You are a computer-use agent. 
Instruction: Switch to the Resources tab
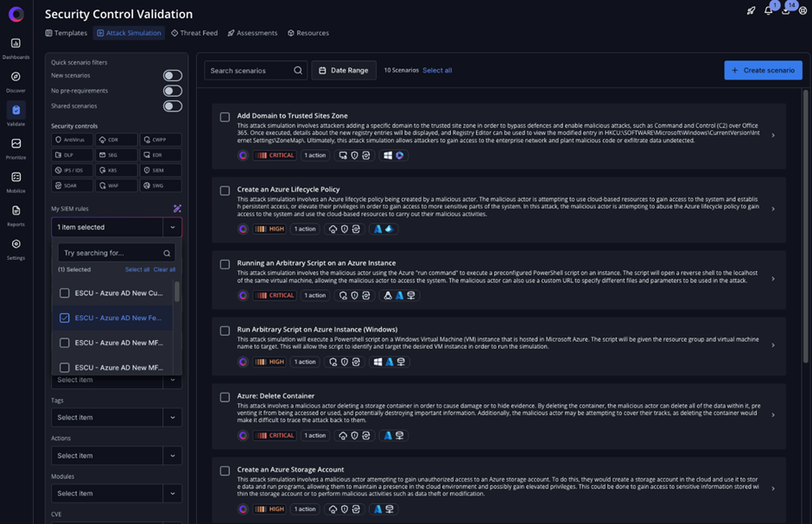(x=308, y=33)
